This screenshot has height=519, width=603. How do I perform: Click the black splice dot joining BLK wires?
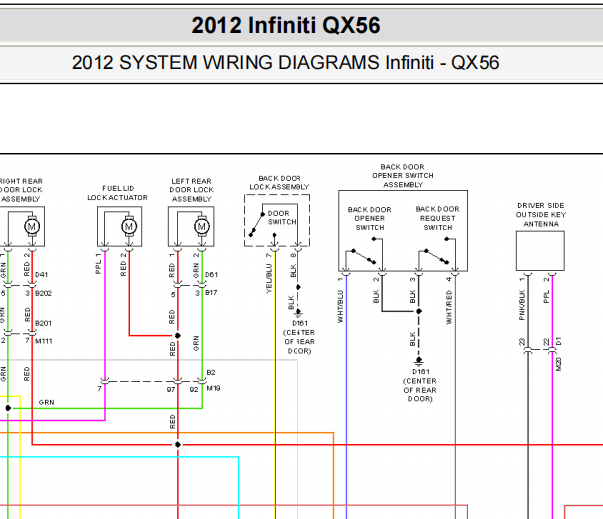click(x=419, y=311)
